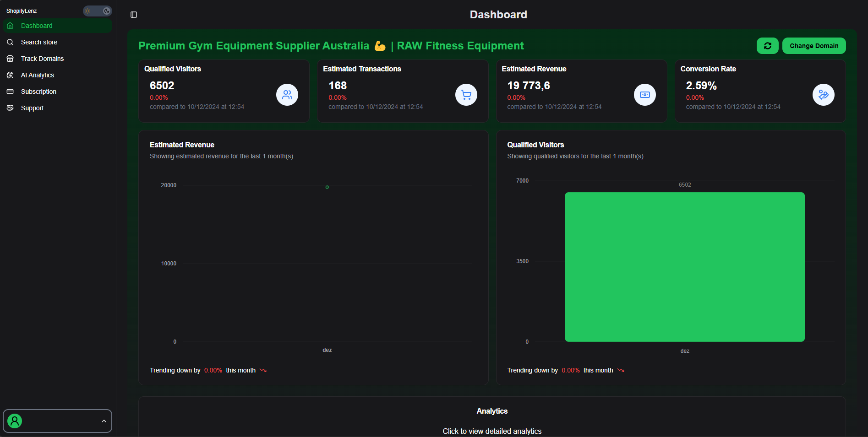
Task: Click the Conversion Rate hand-coins icon
Action: point(824,95)
